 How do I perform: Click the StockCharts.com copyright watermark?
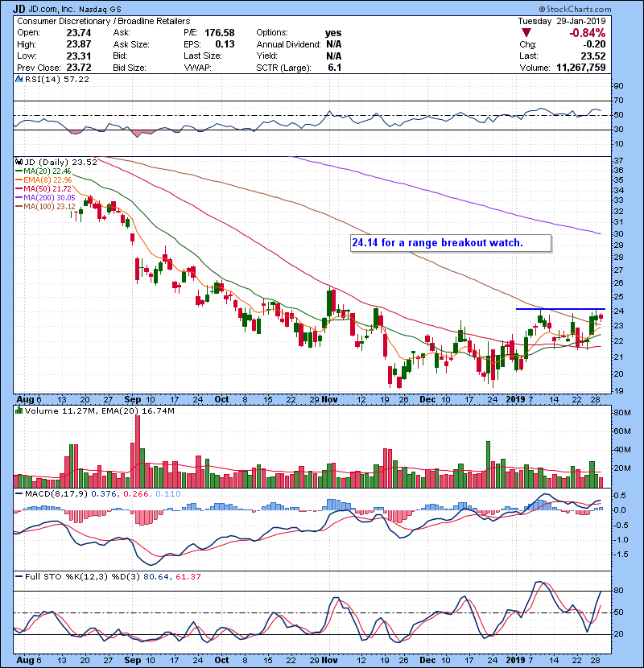600,8
